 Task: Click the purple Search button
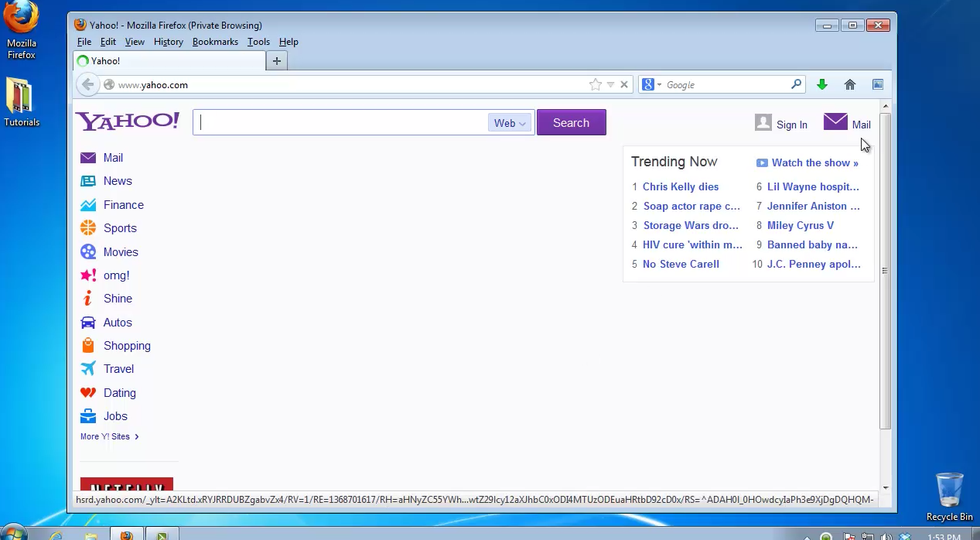click(x=572, y=122)
